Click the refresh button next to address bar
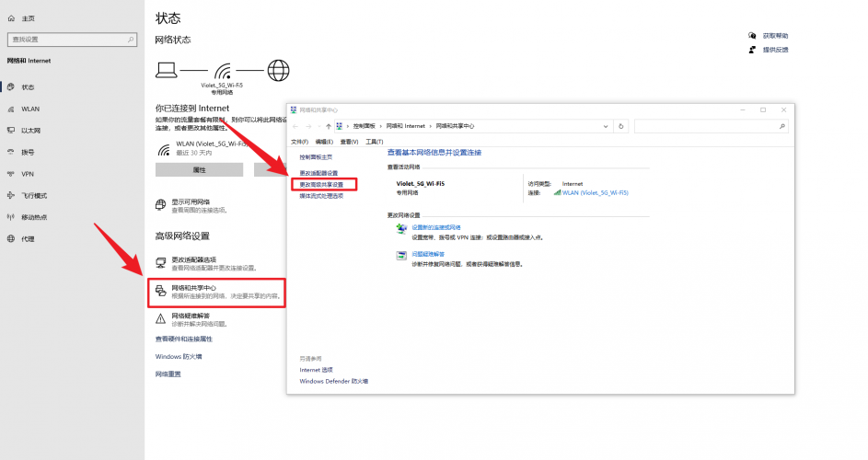 coord(621,126)
